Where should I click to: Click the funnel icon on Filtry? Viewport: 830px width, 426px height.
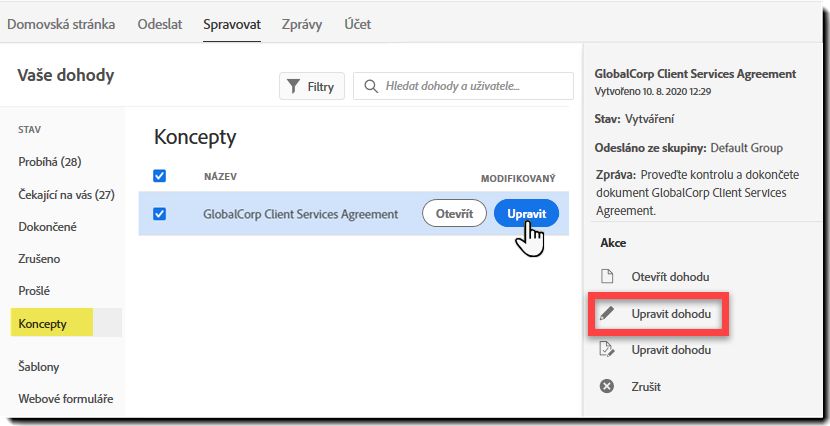point(293,86)
